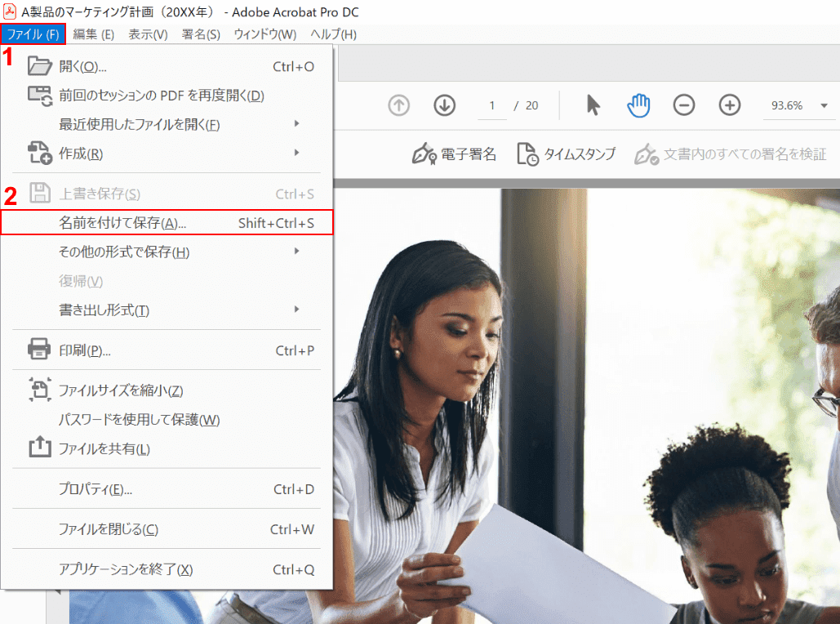The image size is (840, 624).
Task: Click the printer icon beside 印刷
Action: pos(39,349)
